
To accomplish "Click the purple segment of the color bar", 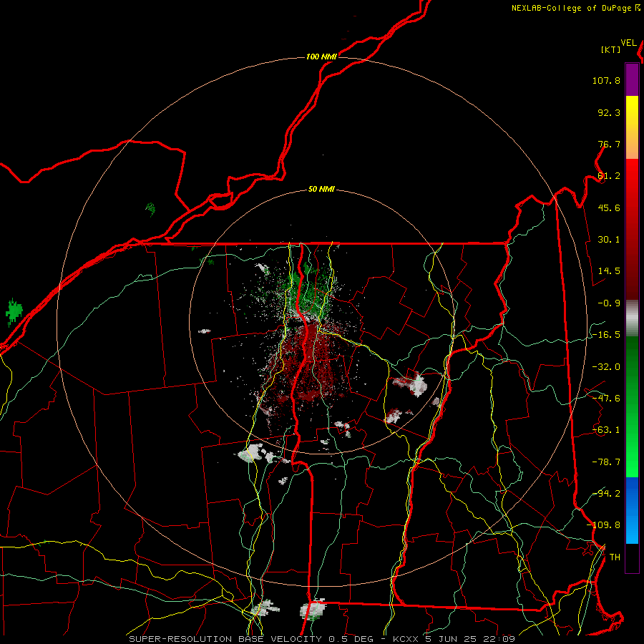I will click(632, 79).
